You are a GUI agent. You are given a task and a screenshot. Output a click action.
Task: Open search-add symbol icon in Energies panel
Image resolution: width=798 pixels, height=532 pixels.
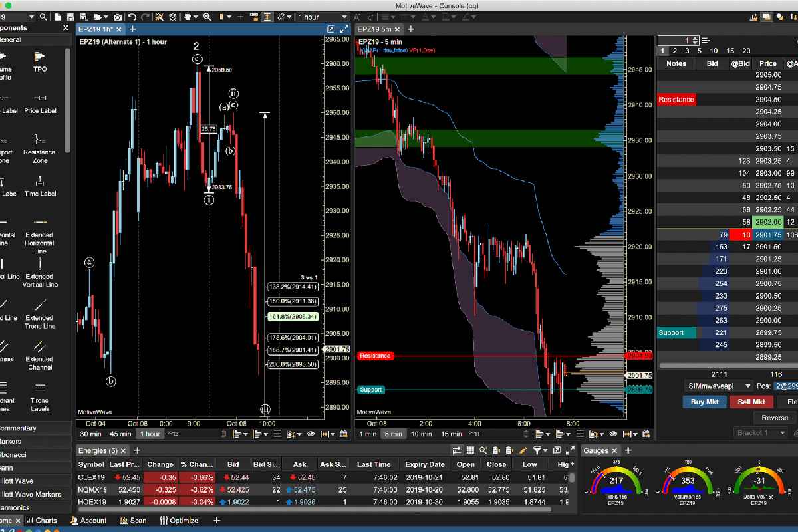tap(483, 450)
